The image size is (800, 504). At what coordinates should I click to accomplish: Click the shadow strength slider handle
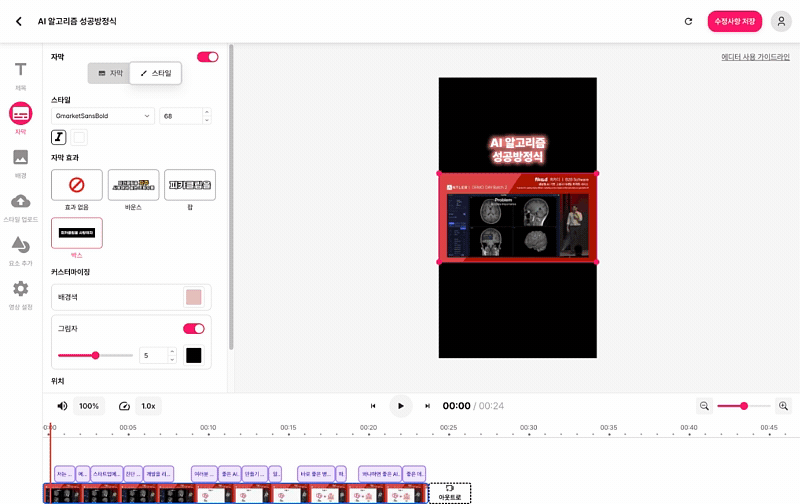tap(95, 355)
